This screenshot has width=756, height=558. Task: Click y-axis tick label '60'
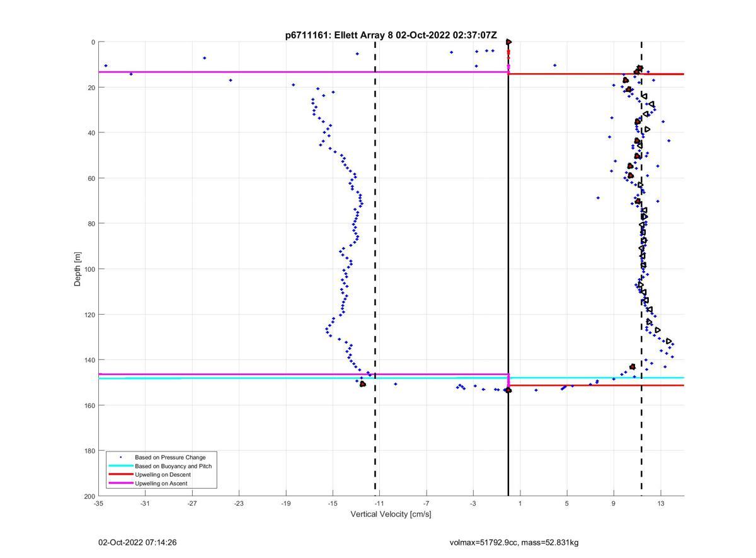pyautogui.click(x=92, y=178)
